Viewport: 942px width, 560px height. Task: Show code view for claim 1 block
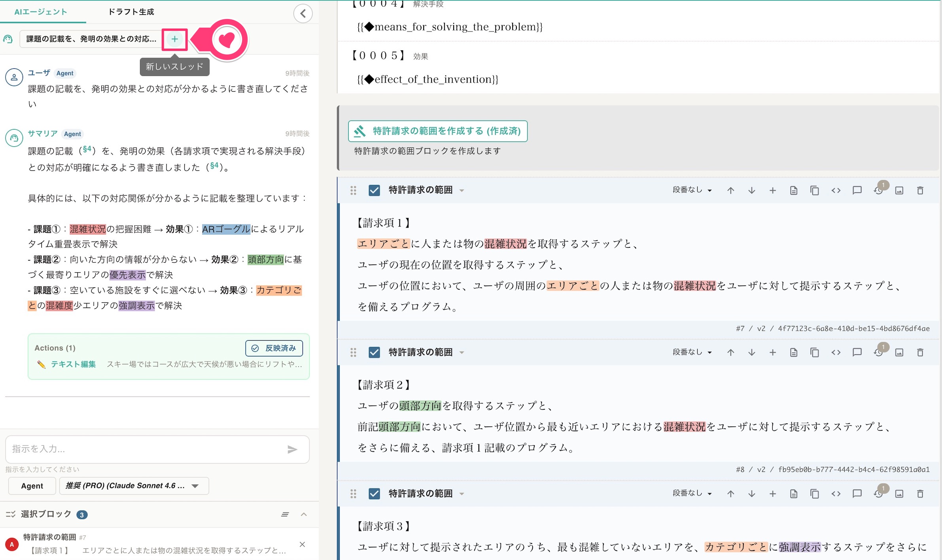(836, 191)
